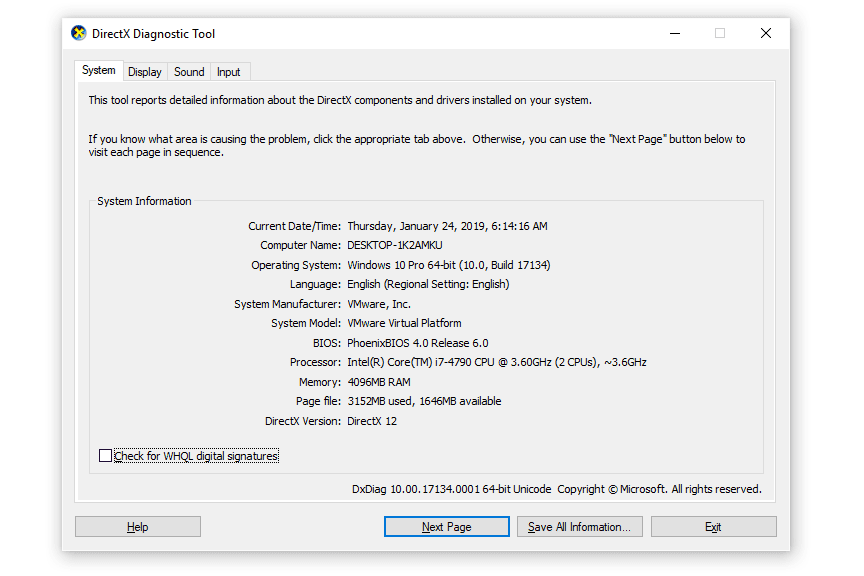This screenshot has width=864, height=576.
Task: Enable Check for WHQL digital signatures checkbox
Action: tap(106, 456)
